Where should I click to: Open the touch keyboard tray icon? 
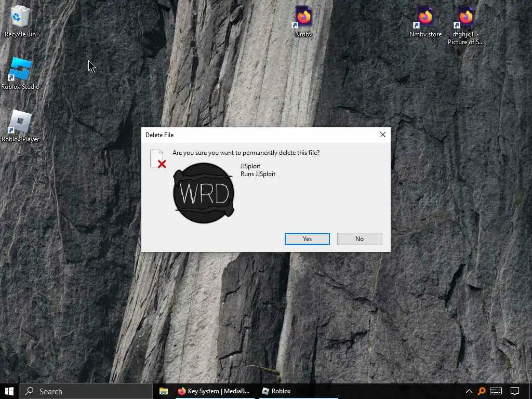(x=496, y=391)
